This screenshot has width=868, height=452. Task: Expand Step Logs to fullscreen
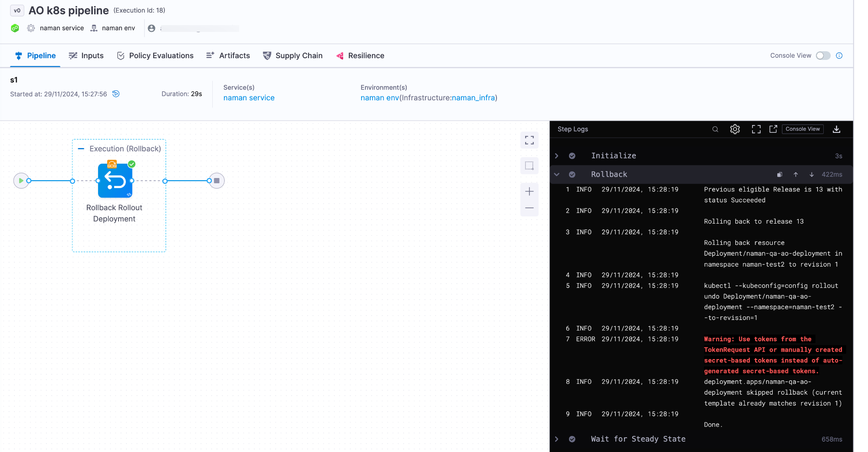[x=756, y=129]
